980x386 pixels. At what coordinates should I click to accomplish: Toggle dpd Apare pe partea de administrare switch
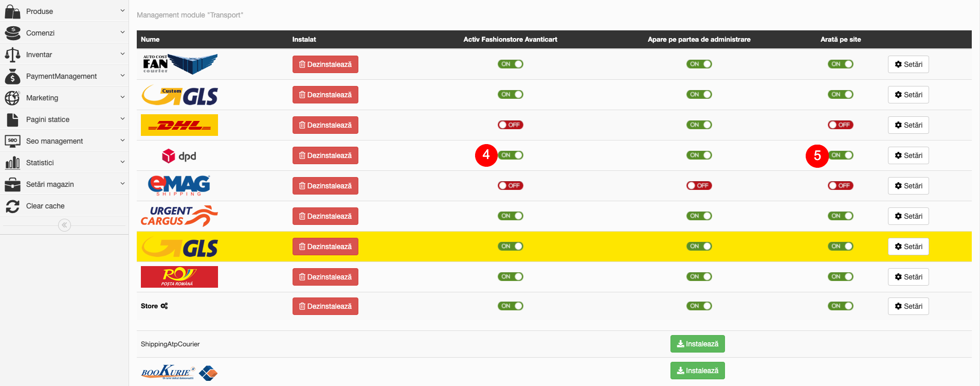tap(699, 155)
